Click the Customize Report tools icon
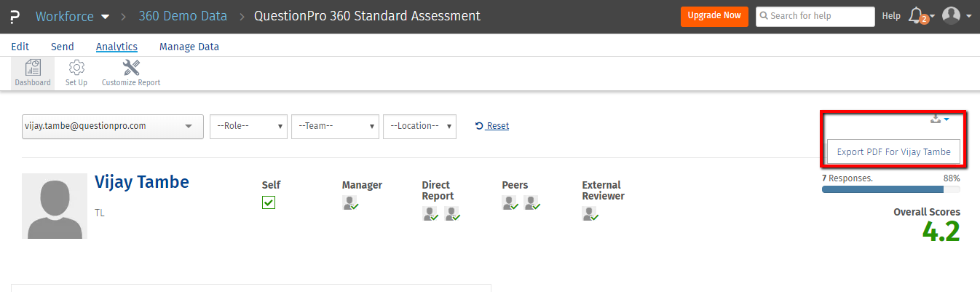Screen dimensions: 980x292 [131, 68]
